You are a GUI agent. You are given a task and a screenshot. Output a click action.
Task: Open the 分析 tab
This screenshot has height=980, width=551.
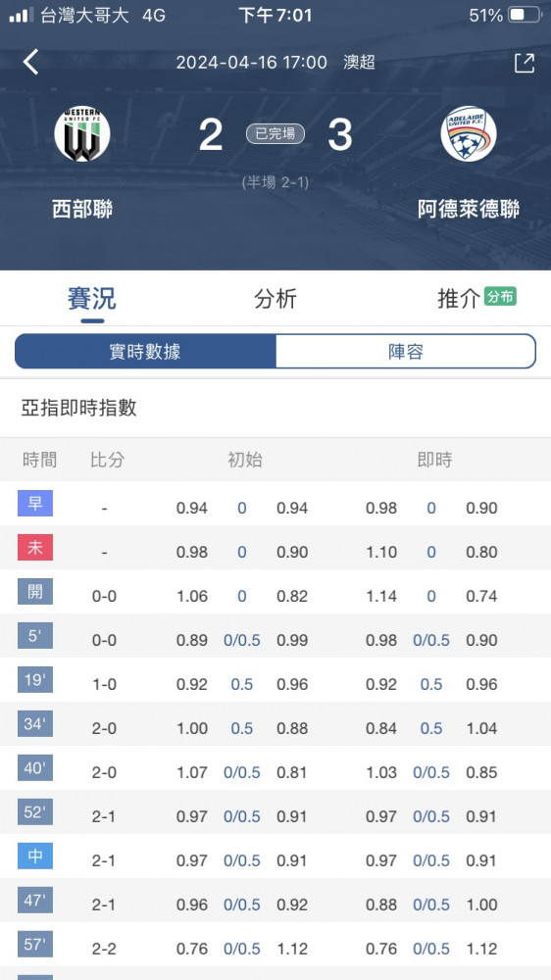[x=275, y=299]
